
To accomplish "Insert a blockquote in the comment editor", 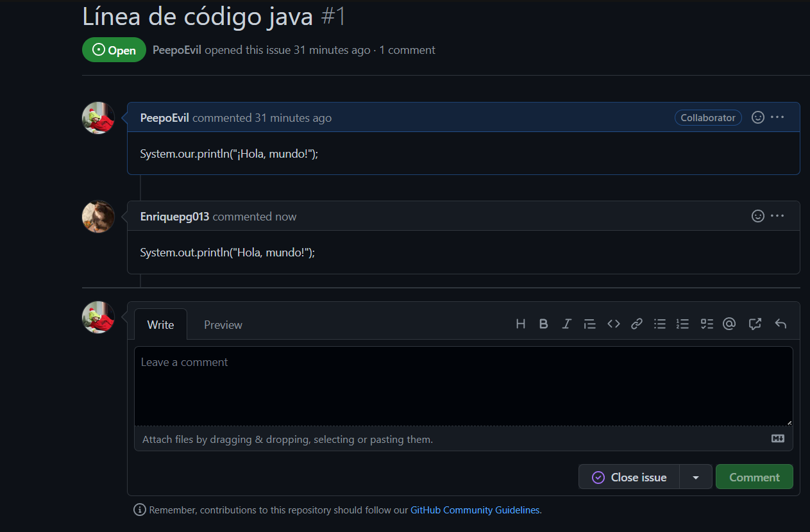I will [589, 324].
